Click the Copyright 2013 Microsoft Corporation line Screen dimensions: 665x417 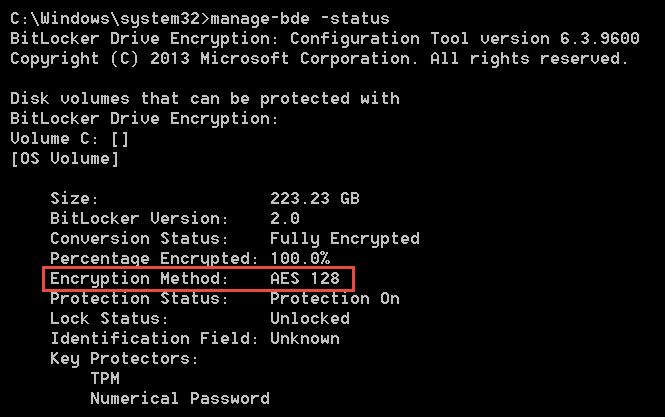[319, 59]
